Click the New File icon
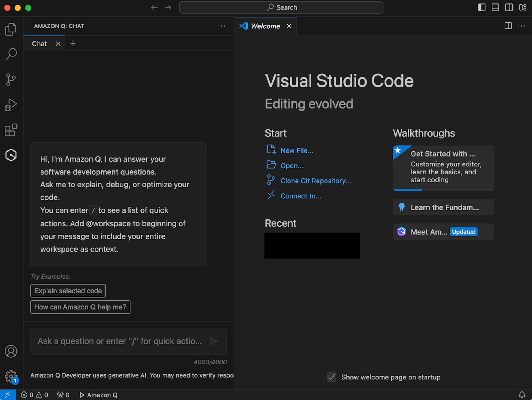This screenshot has width=532, height=400. click(x=271, y=150)
